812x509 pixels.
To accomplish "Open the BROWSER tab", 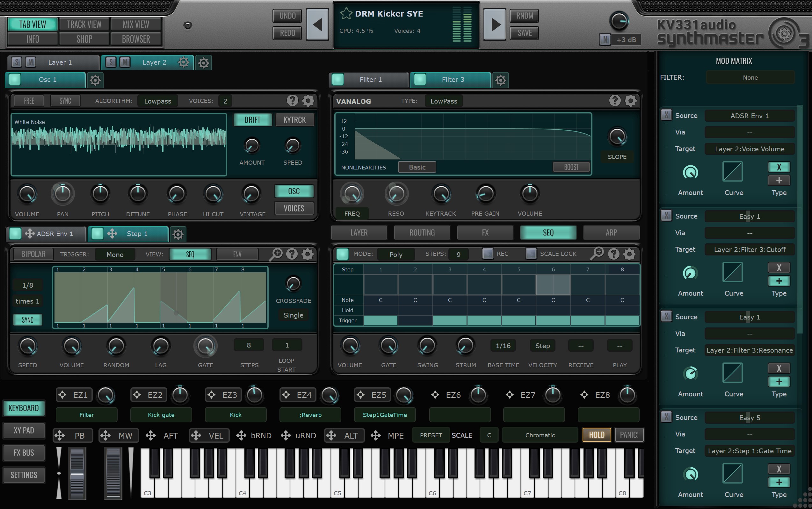I will pos(136,39).
